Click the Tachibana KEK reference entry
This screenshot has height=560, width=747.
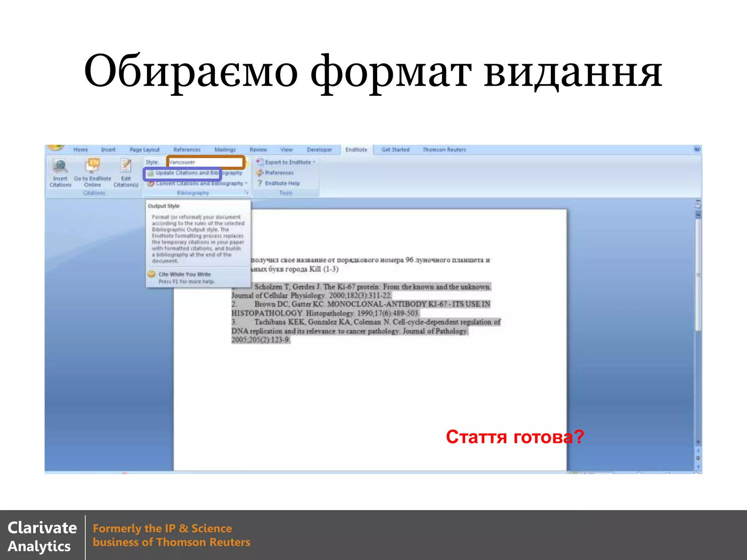pos(366,331)
